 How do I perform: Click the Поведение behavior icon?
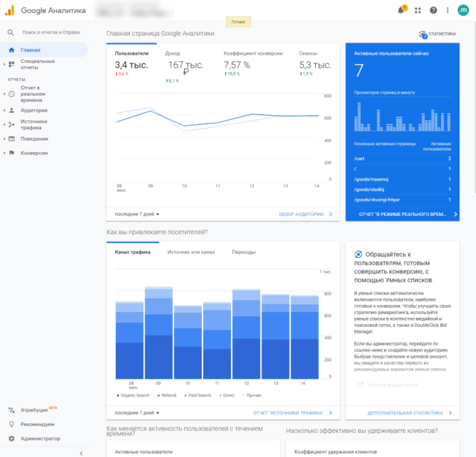(x=12, y=139)
